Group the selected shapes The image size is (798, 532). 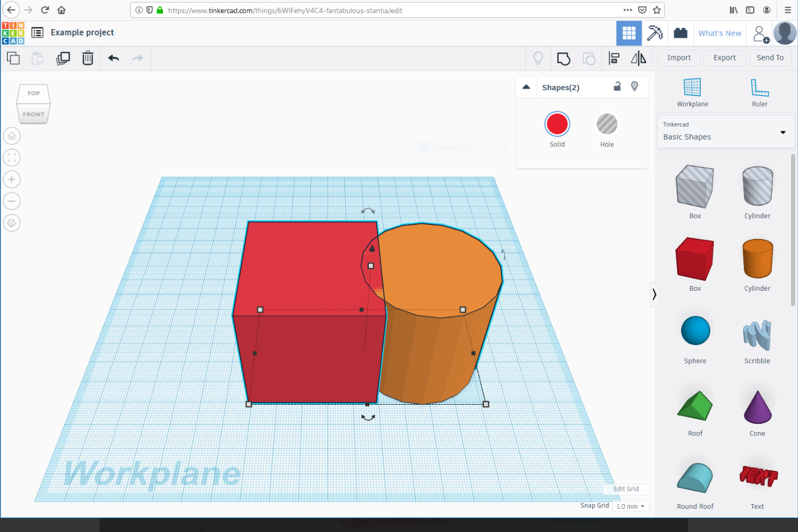click(x=563, y=58)
